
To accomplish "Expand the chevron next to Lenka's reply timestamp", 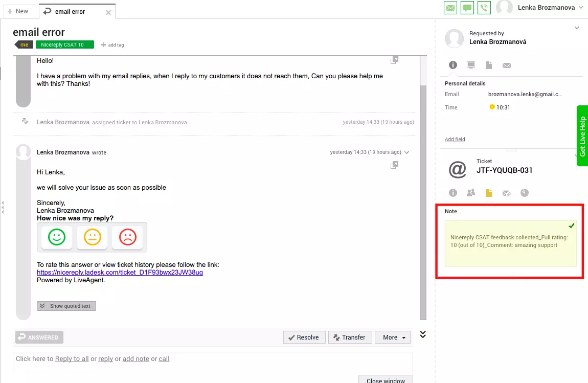I will 406,152.
